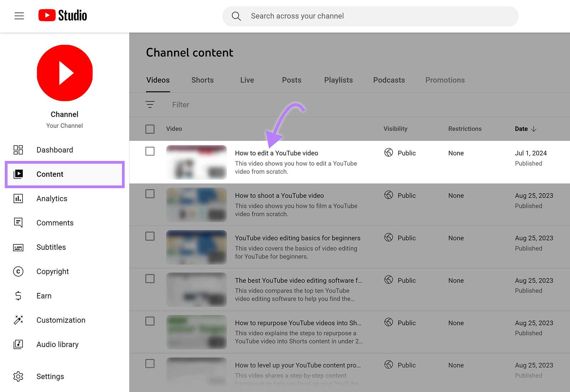The height and width of the screenshot is (392, 570).
Task: Click the Analytics bar chart icon
Action: tap(18, 198)
